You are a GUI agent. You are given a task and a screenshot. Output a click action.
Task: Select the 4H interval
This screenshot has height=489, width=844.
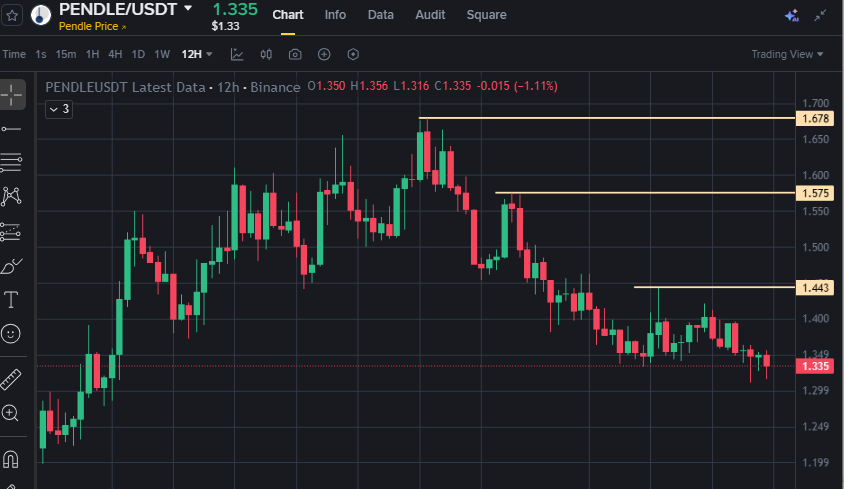pos(115,54)
